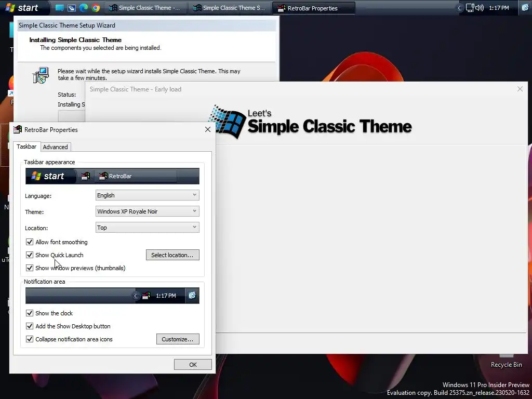The width and height of the screenshot is (532, 399).
Task: Click the clock in notification area preview
Action: [166, 296]
